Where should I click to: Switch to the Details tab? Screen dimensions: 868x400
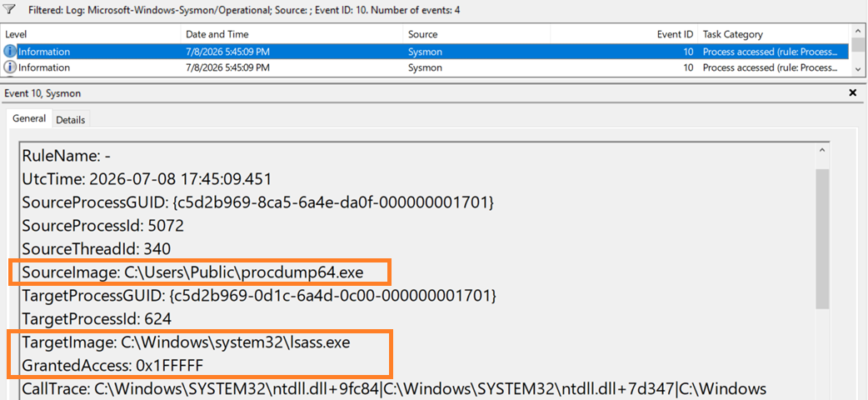[70, 120]
